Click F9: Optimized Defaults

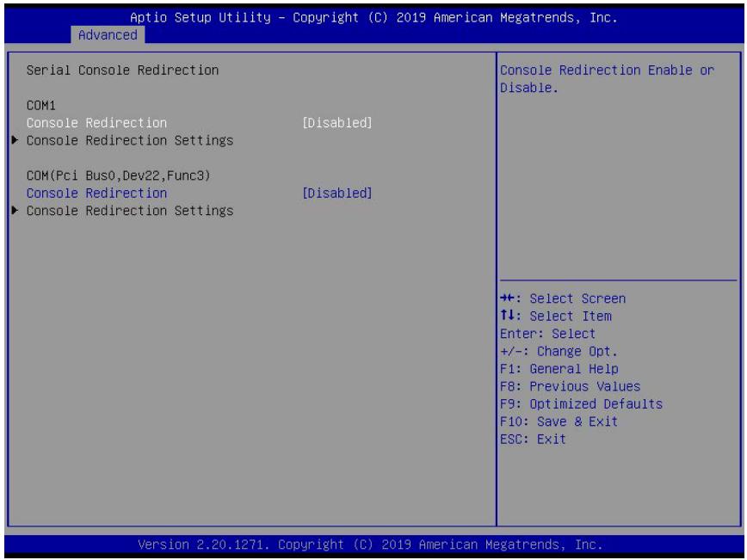[x=581, y=403]
